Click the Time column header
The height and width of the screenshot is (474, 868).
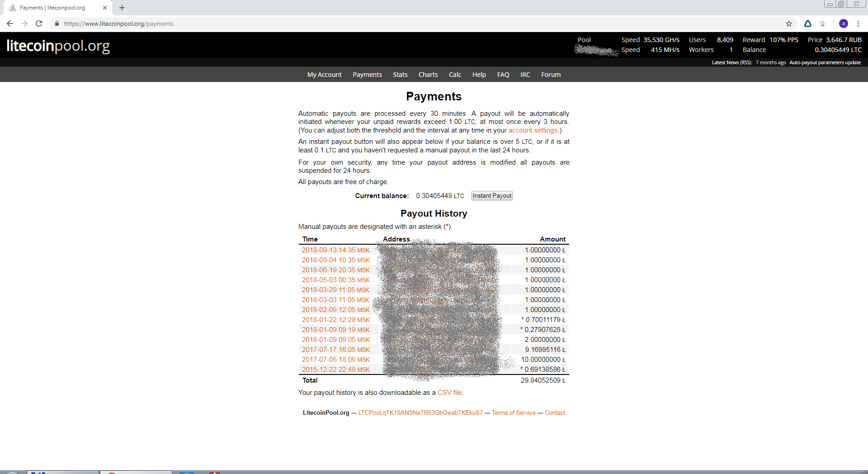[x=310, y=239]
